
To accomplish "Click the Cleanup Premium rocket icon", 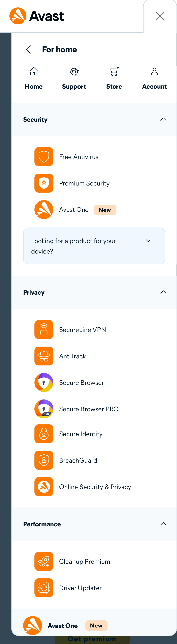I will tap(44, 561).
